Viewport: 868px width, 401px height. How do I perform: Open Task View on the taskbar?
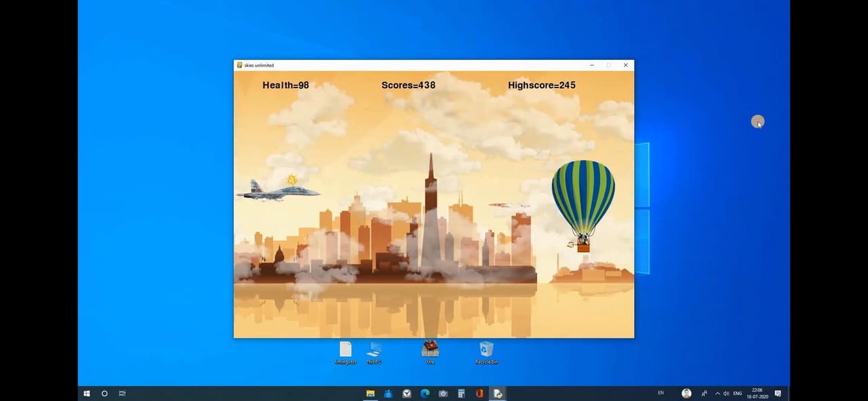[122, 394]
